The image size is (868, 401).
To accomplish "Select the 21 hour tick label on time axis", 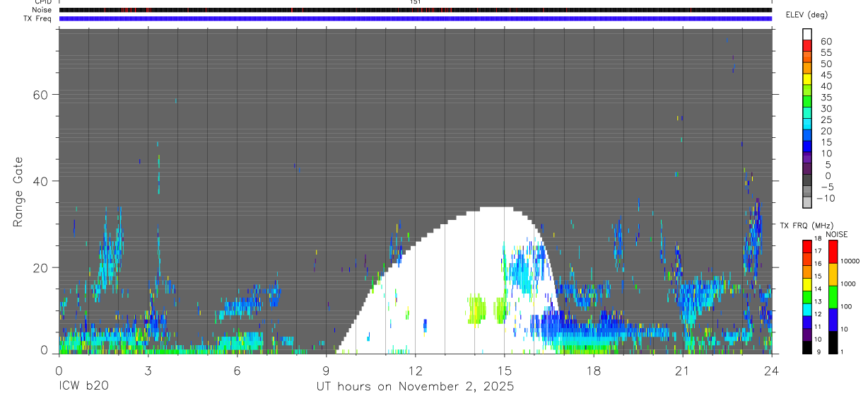I will (x=682, y=370).
